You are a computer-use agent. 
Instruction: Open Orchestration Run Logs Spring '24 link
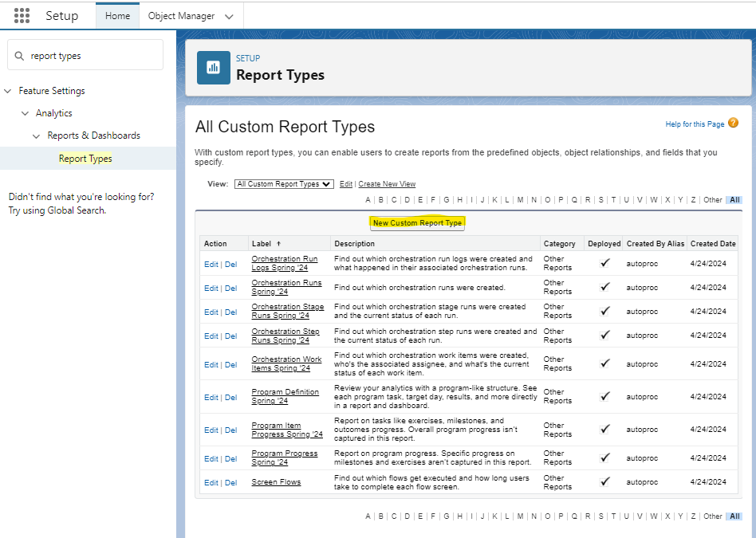point(285,263)
